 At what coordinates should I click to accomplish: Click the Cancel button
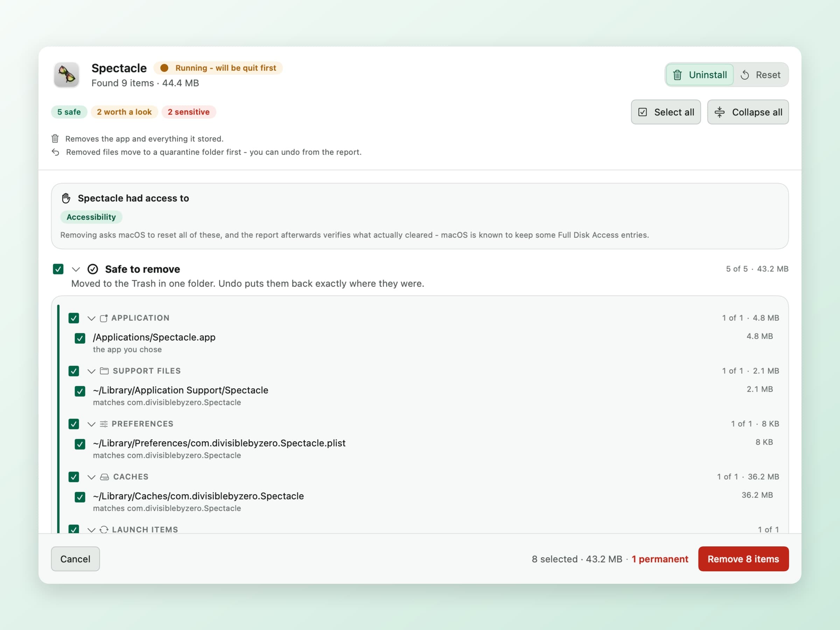pyautogui.click(x=75, y=559)
